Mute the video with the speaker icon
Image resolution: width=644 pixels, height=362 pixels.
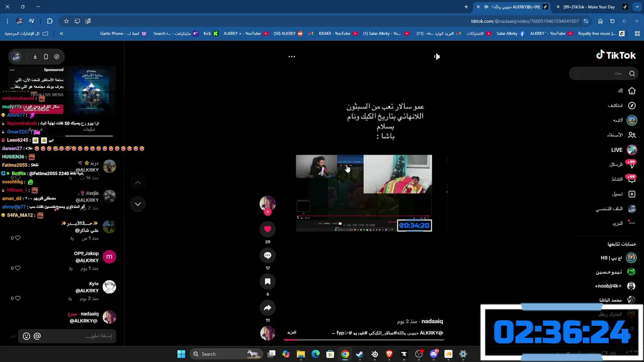[436, 57]
